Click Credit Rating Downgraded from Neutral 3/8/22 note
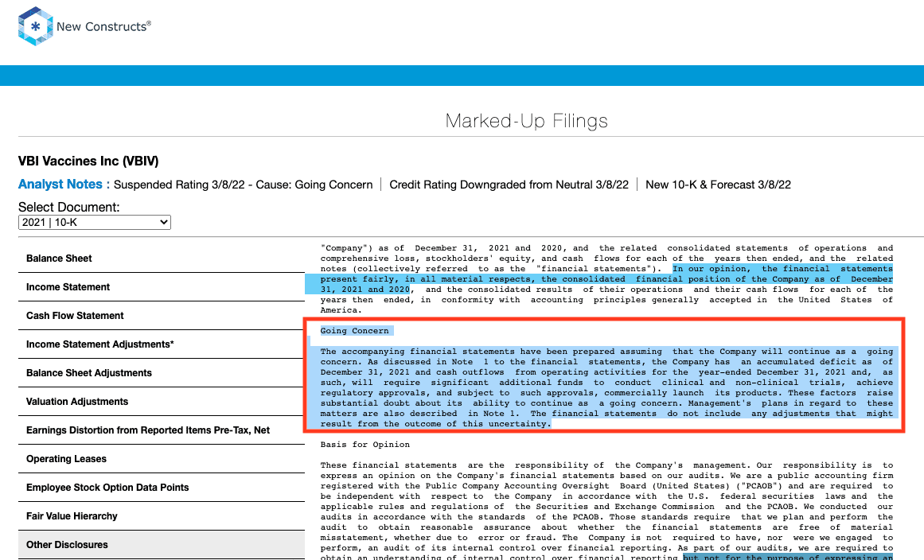Image resolution: width=924 pixels, height=560 pixels. coord(509,185)
